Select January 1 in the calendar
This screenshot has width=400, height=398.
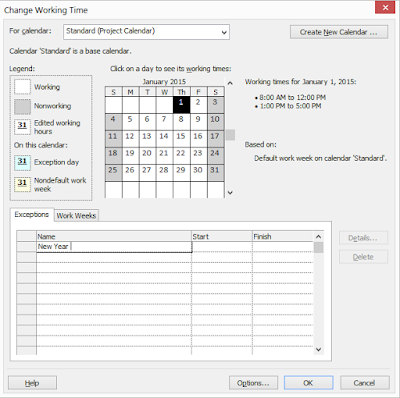[181, 105]
